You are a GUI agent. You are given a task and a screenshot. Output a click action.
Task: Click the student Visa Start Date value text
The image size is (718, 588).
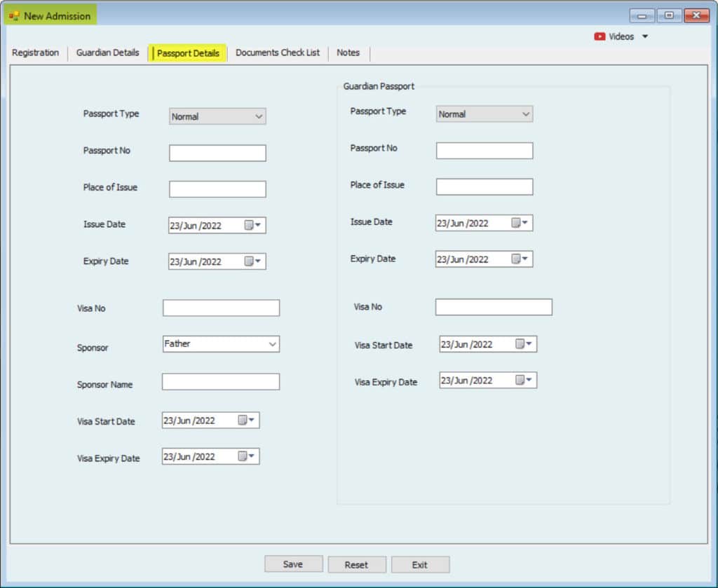189,421
